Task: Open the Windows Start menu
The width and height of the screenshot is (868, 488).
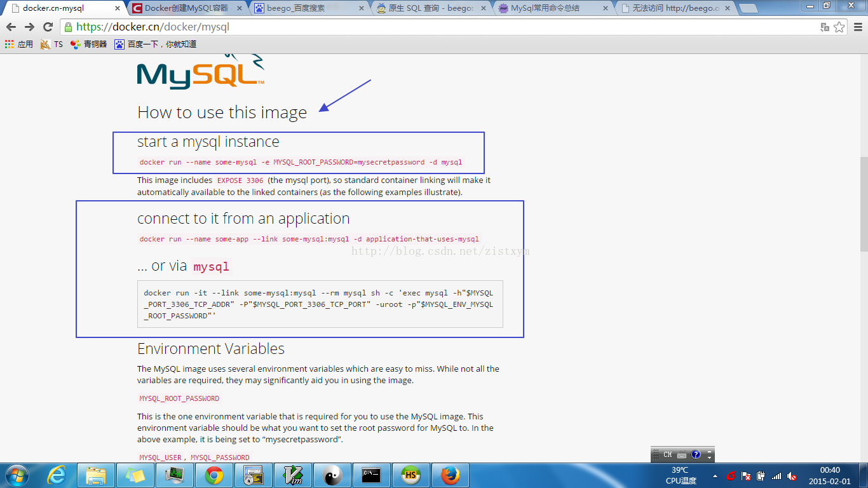Action: (x=16, y=475)
